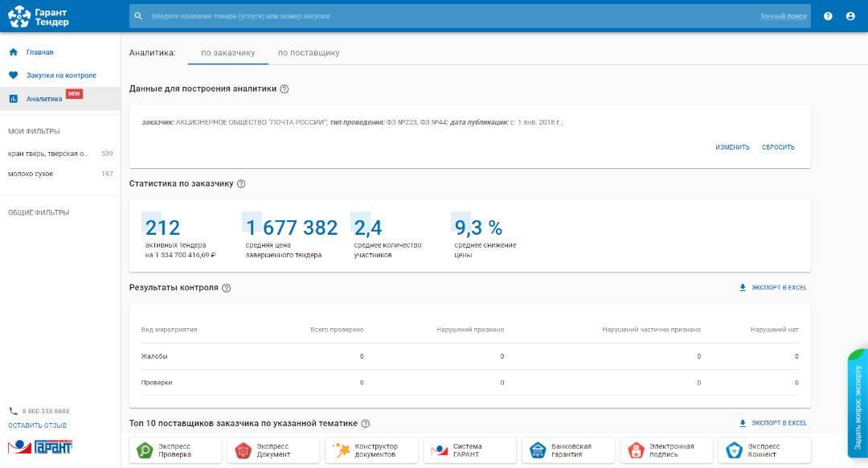Click the help question mark icon in header

828,16
